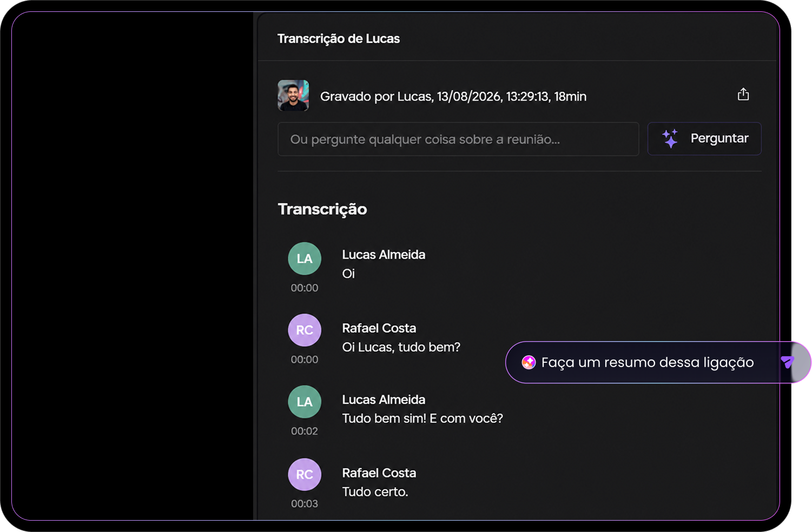The width and height of the screenshot is (812, 532).
Task: Click the purple send arrow in the summary prompt
Action: point(788,362)
